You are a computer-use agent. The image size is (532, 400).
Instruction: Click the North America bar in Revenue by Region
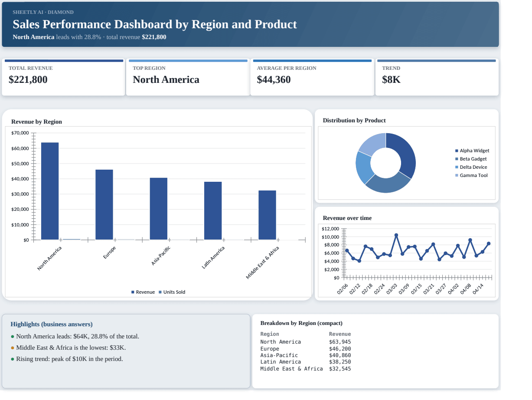click(x=50, y=191)
